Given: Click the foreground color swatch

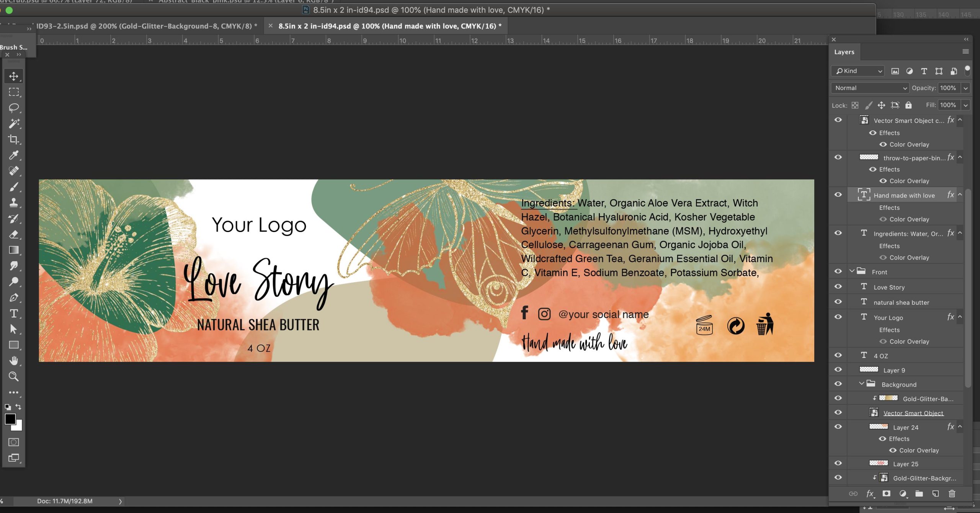Looking at the screenshot, I should coord(10,419).
